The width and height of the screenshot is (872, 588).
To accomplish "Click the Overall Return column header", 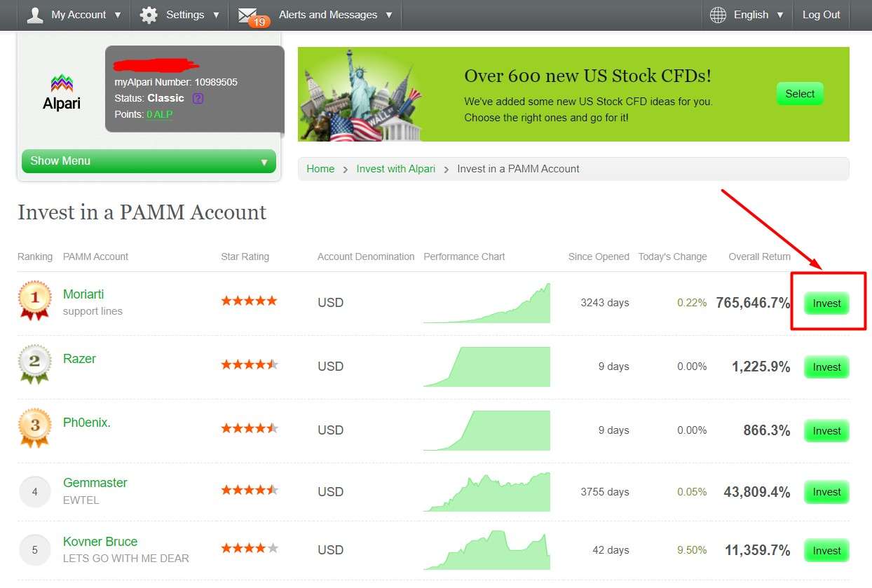I will tap(759, 257).
